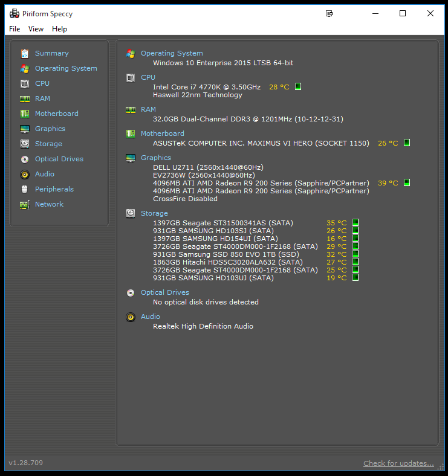Click the Windows flag icon in main panel
This screenshot has height=476, width=448.
[131, 53]
